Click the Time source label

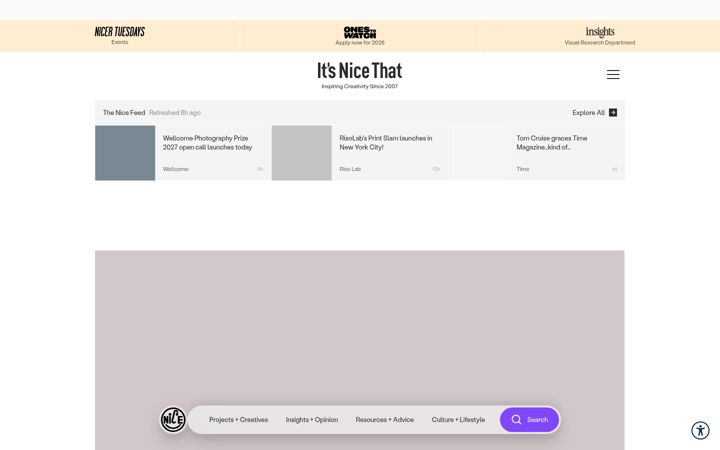(523, 169)
